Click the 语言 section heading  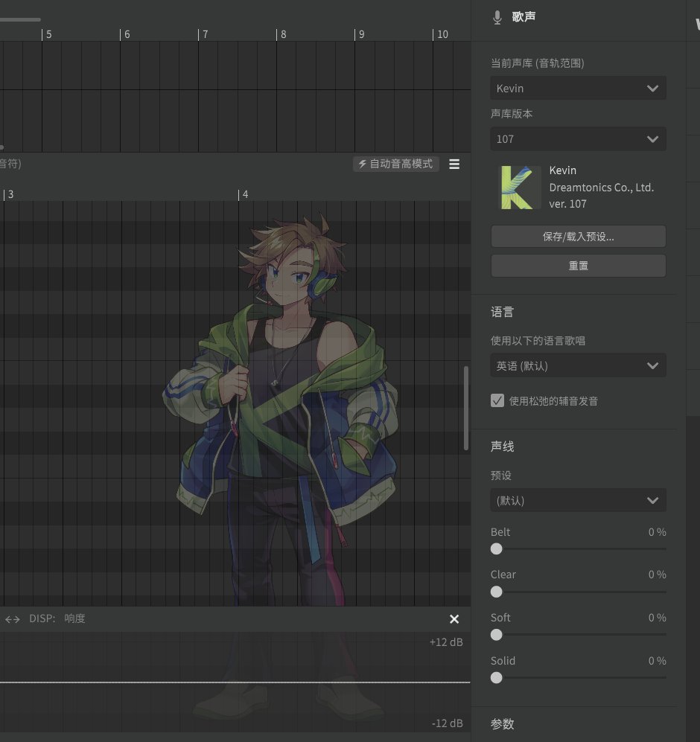[503, 313]
